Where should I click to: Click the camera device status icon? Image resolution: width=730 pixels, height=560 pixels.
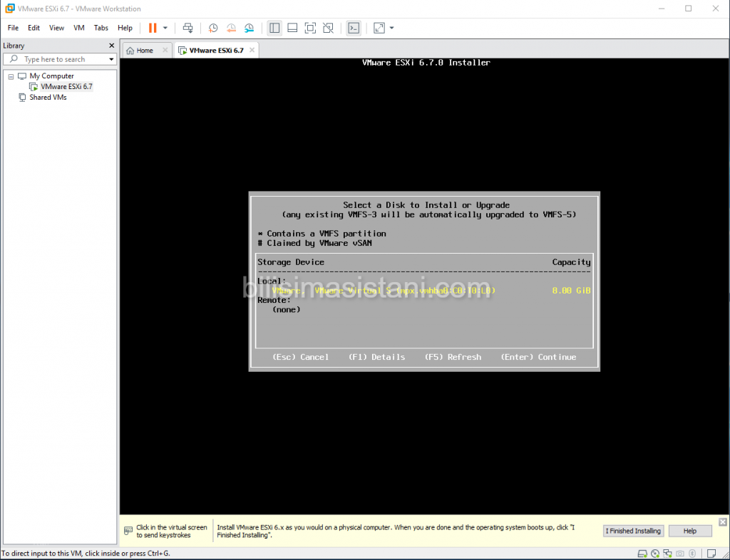[680, 554]
